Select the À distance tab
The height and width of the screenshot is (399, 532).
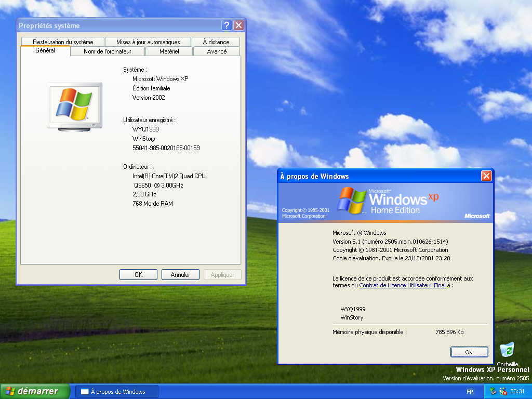(216, 42)
